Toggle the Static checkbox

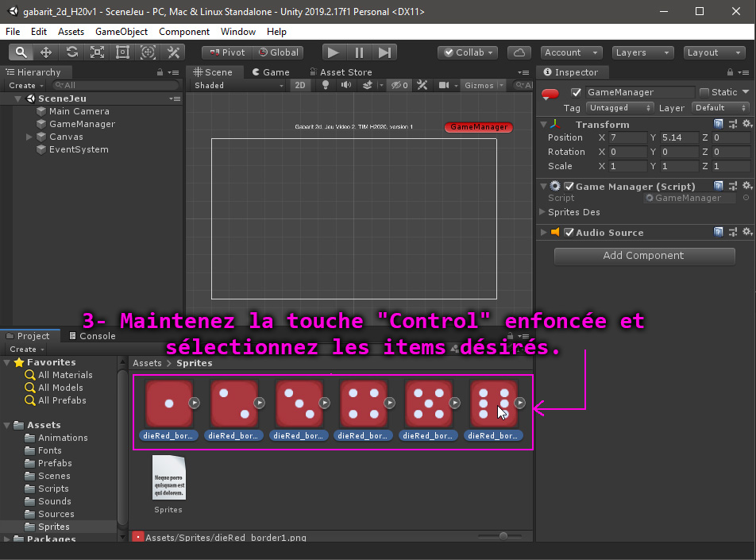(704, 92)
